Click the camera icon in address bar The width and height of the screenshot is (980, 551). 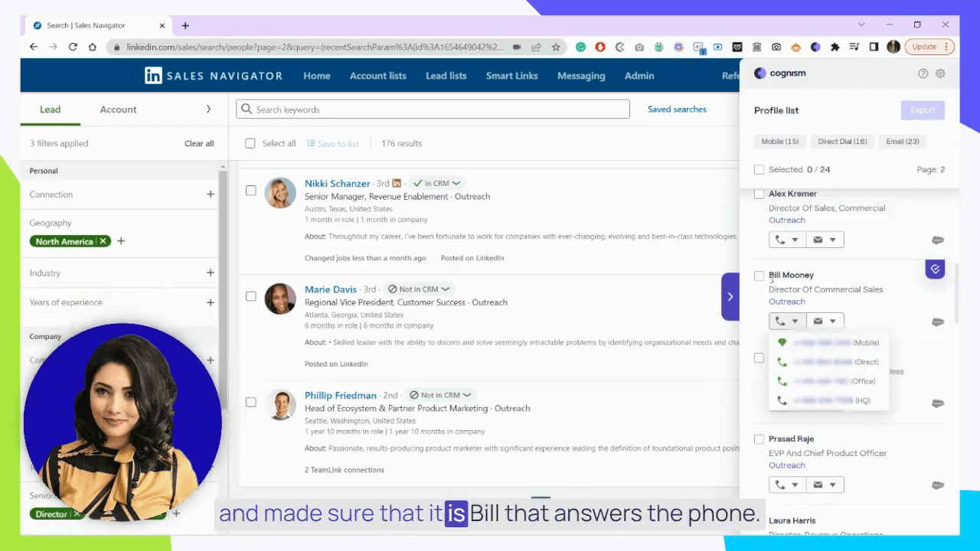(517, 47)
